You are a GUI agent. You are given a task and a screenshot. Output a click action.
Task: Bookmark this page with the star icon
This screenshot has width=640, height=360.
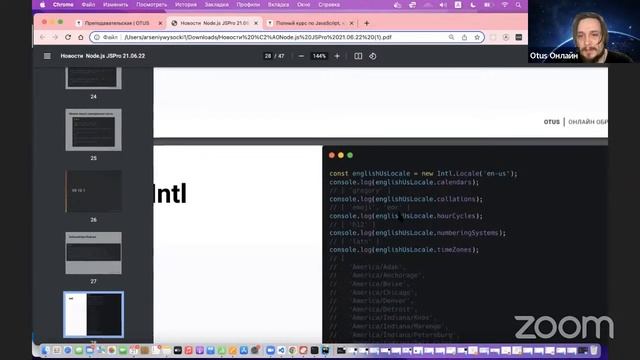click(477, 37)
